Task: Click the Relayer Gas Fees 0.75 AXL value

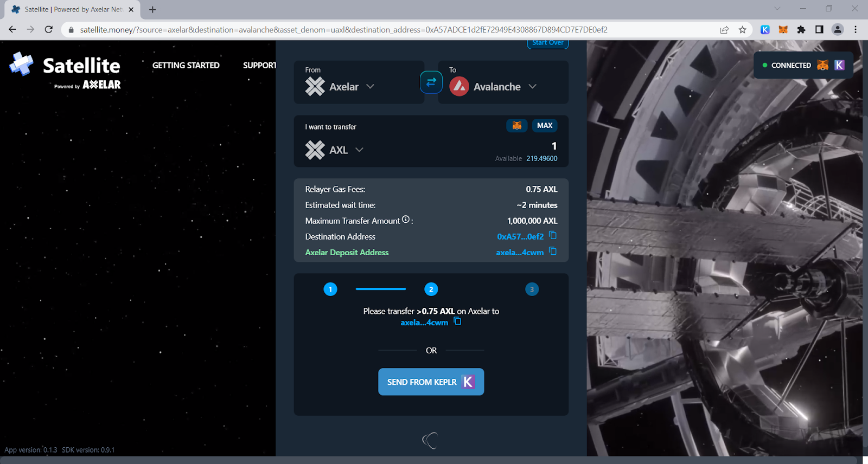Action: coord(541,189)
